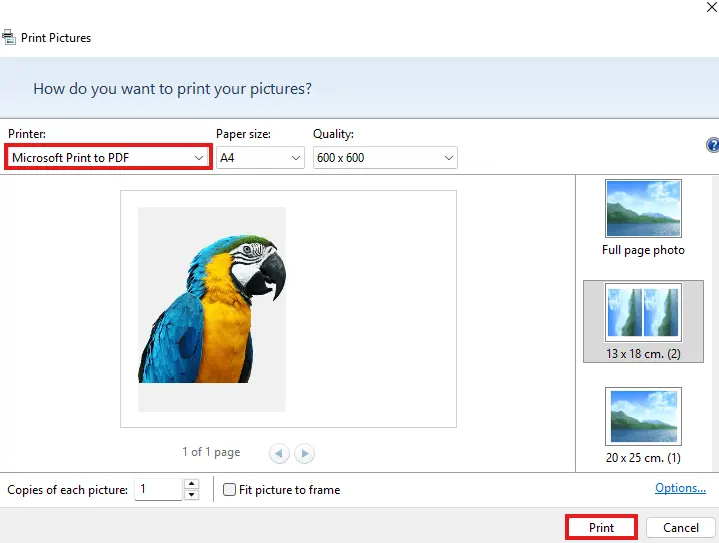Click the Cancel button
Image resolution: width=719 pixels, height=543 pixels.
680,527
